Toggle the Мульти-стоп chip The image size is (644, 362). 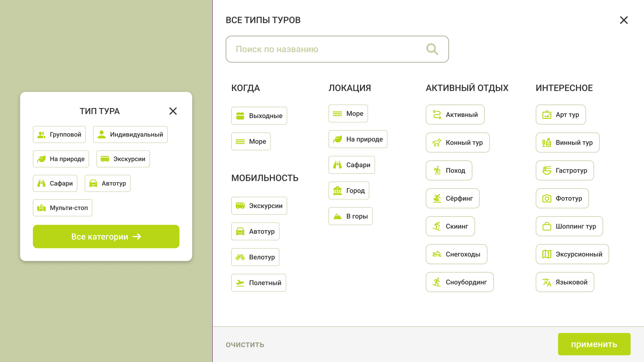(x=63, y=208)
